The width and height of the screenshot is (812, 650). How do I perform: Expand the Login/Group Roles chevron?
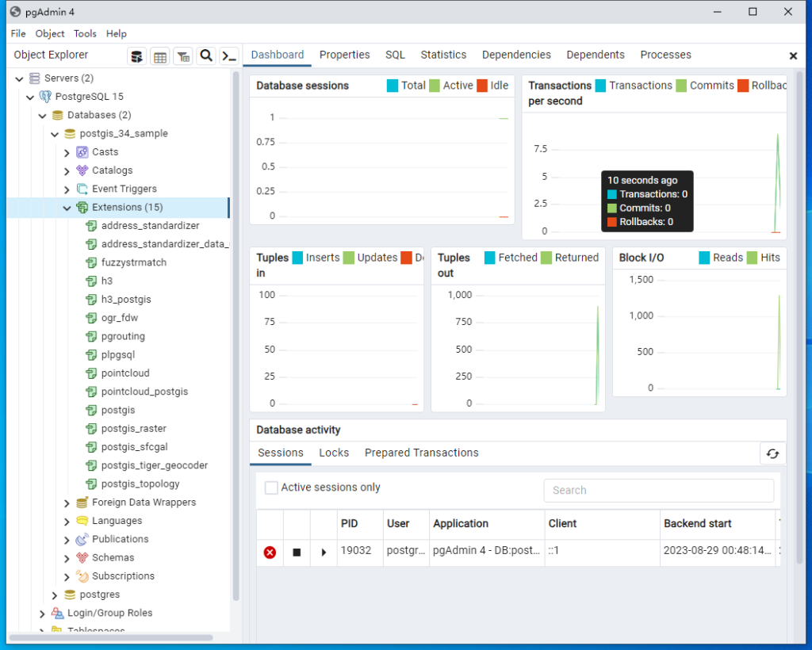(42, 614)
